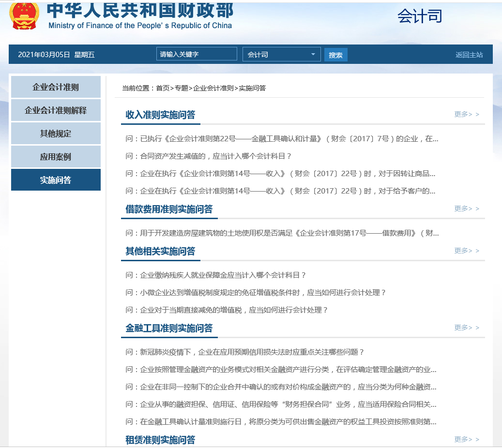Click 实施问答 in the breadcrumb path
The image size is (502, 448).
tap(252, 88)
